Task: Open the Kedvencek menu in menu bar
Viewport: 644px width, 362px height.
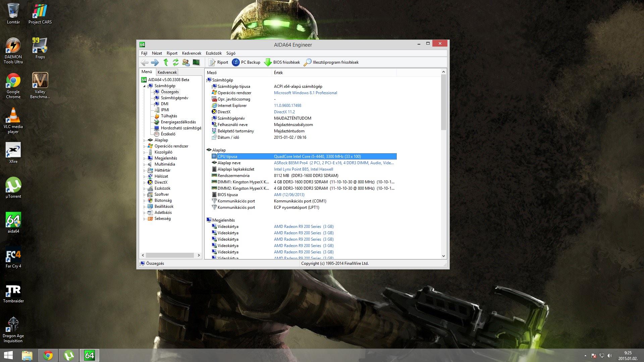Action: tap(192, 53)
